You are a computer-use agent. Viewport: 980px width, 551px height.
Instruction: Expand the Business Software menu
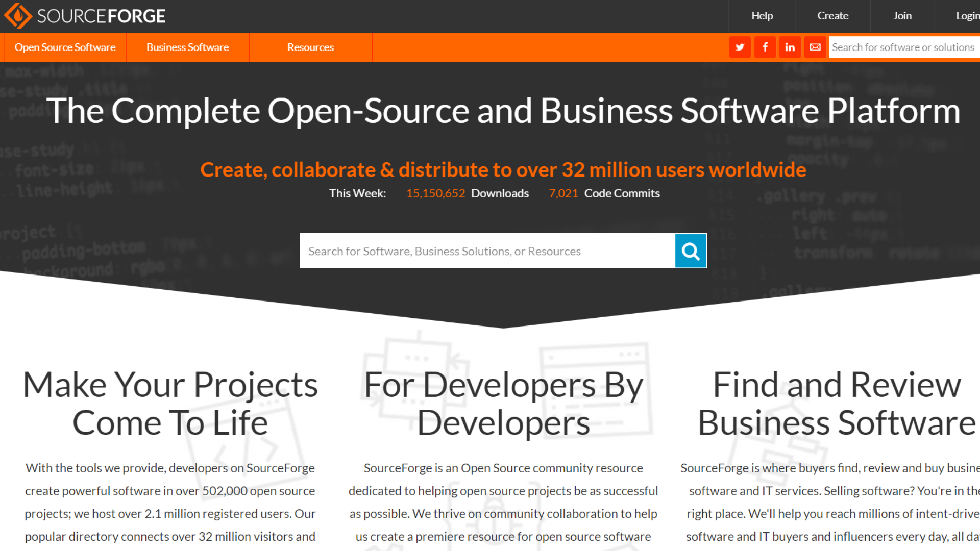(x=187, y=47)
